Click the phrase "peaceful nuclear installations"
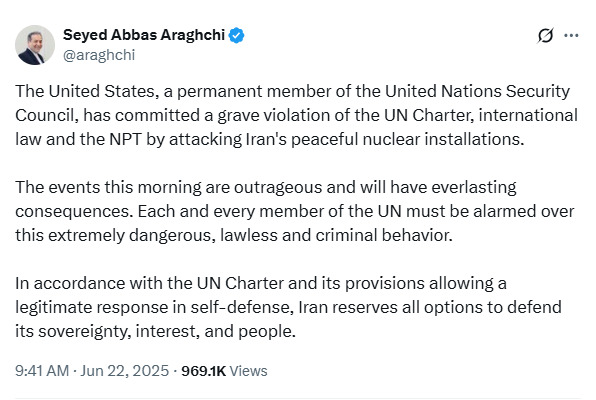The height and width of the screenshot is (400, 596). (408, 140)
